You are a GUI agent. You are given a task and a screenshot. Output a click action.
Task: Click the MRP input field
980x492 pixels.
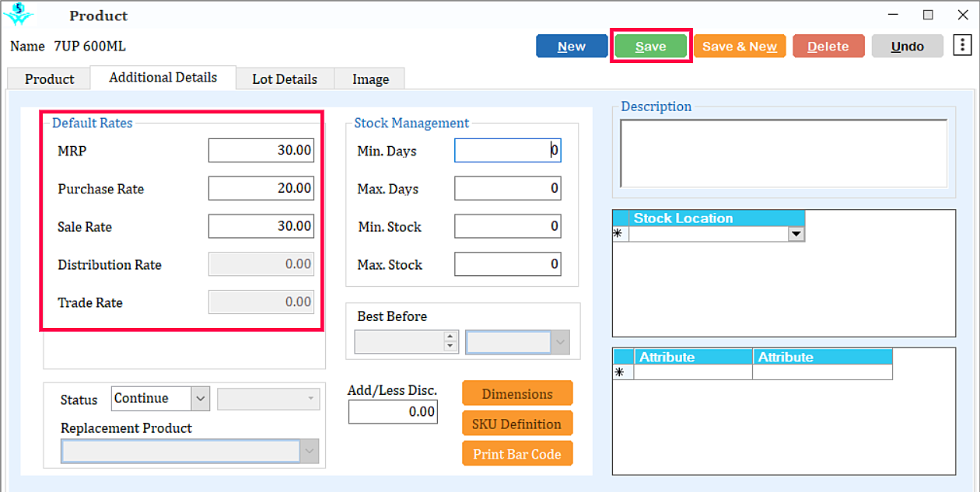(261, 150)
